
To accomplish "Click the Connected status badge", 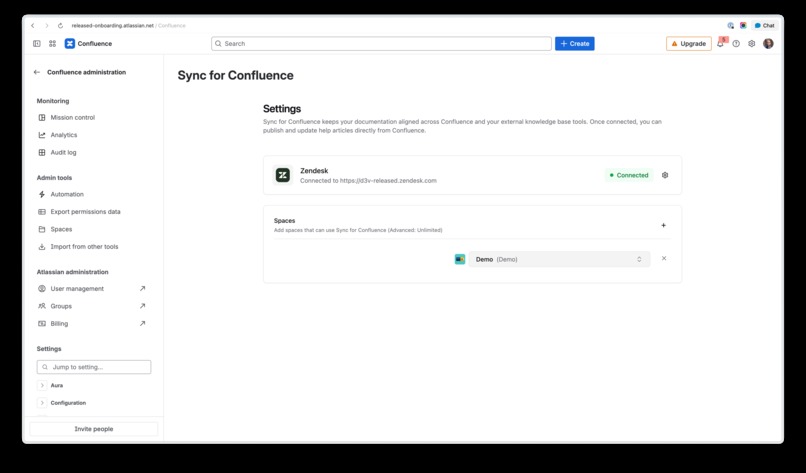I will [x=629, y=175].
